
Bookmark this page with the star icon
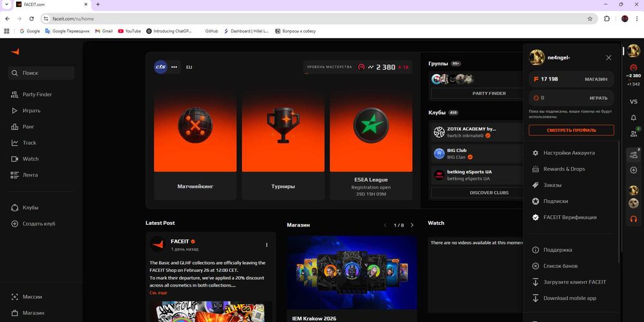[590, 19]
